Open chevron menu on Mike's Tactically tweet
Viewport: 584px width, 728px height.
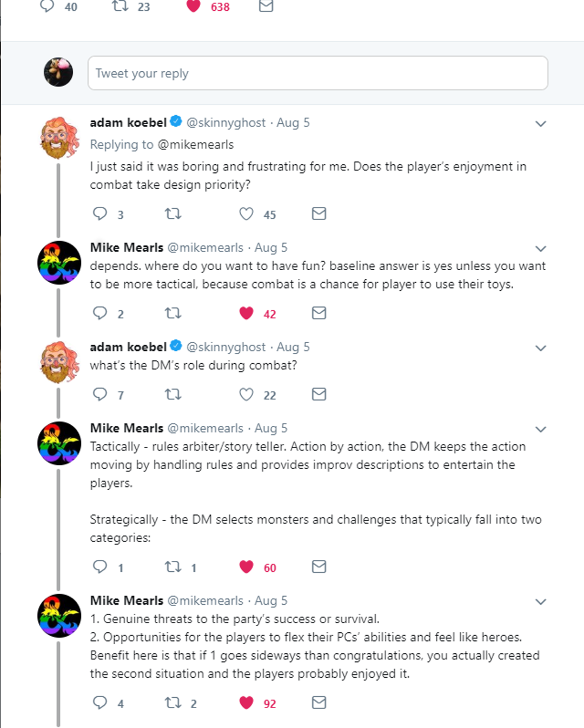pos(540,429)
